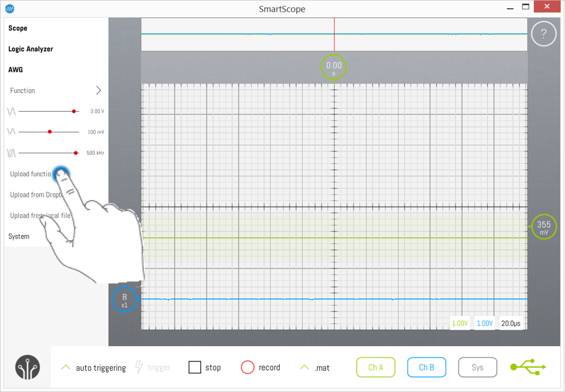Click the 0.00 s trigger position indicator
Viewport: 565px width, 392px height.
[x=333, y=68]
